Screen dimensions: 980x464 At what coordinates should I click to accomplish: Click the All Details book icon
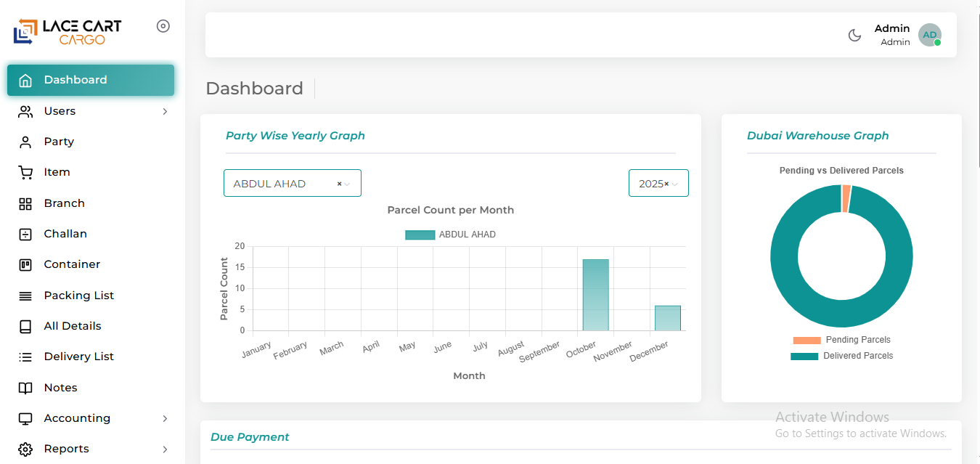point(25,326)
